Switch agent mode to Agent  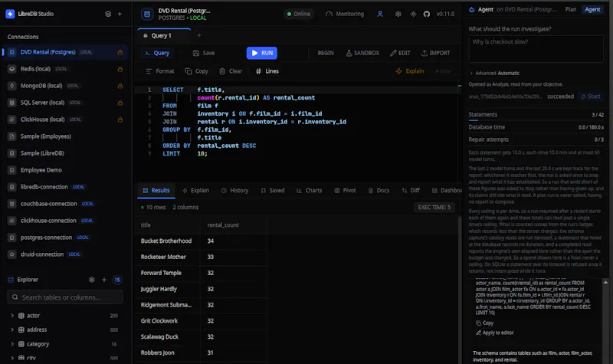(592, 9)
